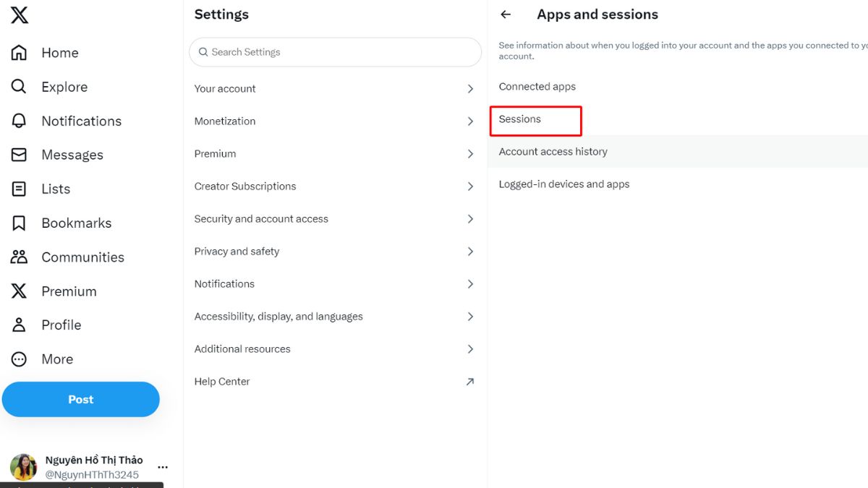The image size is (868, 488).
Task: Expand the Monetization chevron
Action: point(470,121)
